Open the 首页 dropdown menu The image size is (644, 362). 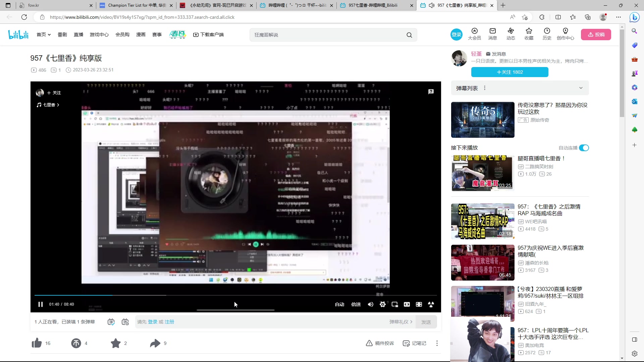click(44, 35)
